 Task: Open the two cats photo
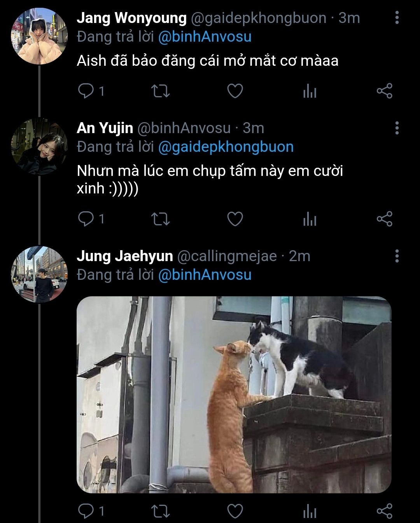pyautogui.click(x=234, y=395)
